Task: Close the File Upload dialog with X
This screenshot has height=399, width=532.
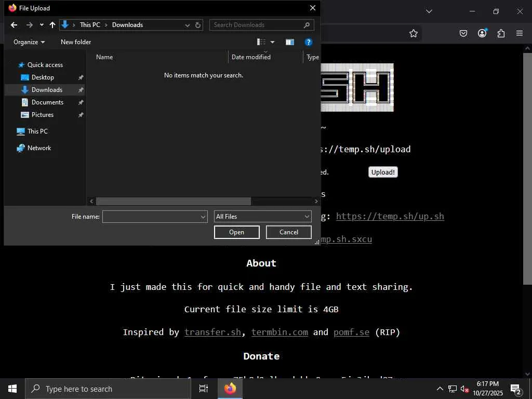Action: (312, 8)
